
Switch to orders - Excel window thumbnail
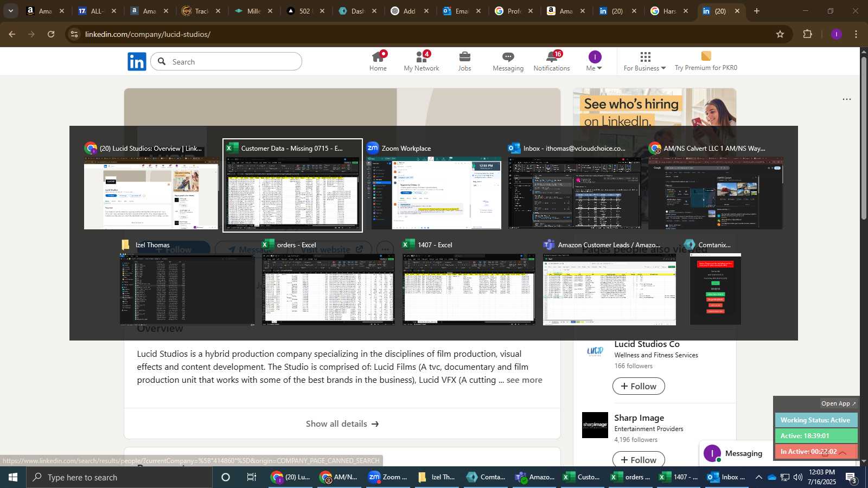(328, 282)
